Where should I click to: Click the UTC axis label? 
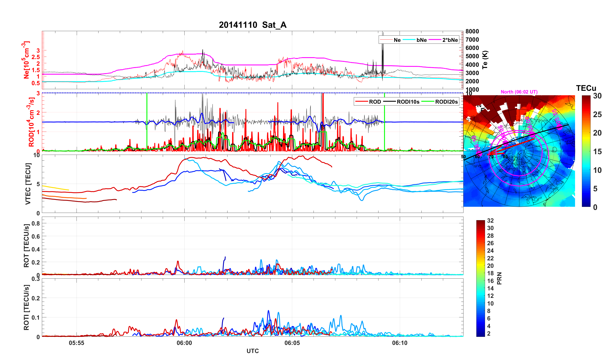(252, 351)
